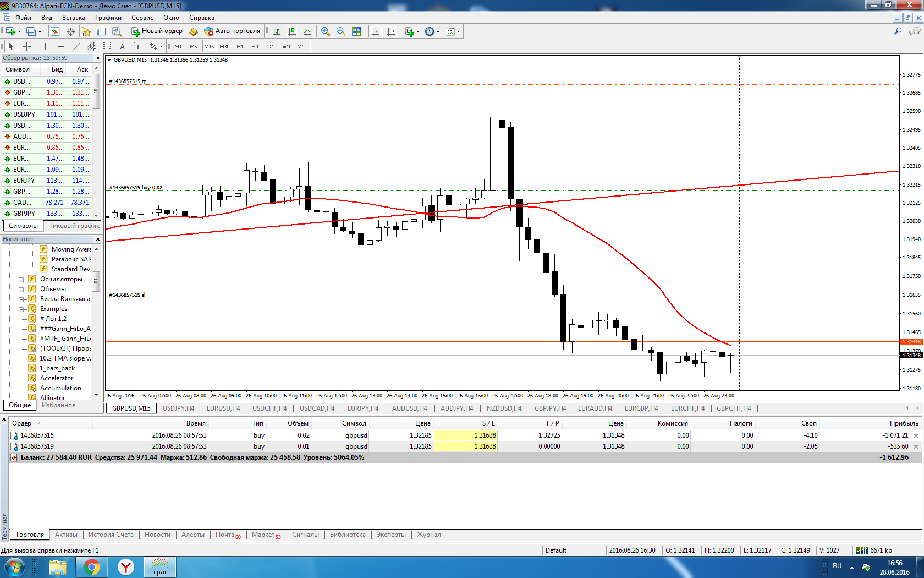Toggle chart auto scroll icon

click(x=376, y=31)
